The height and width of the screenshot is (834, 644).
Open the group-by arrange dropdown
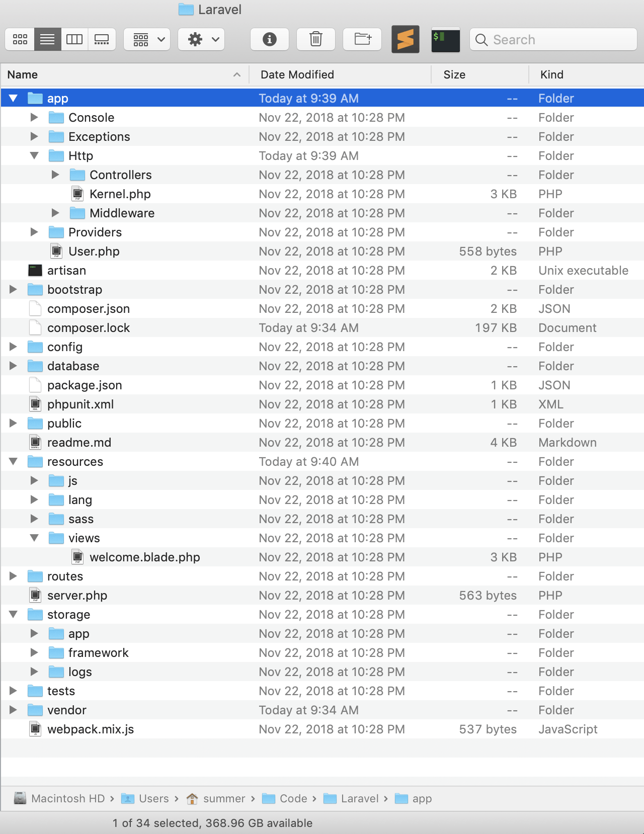(147, 39)
